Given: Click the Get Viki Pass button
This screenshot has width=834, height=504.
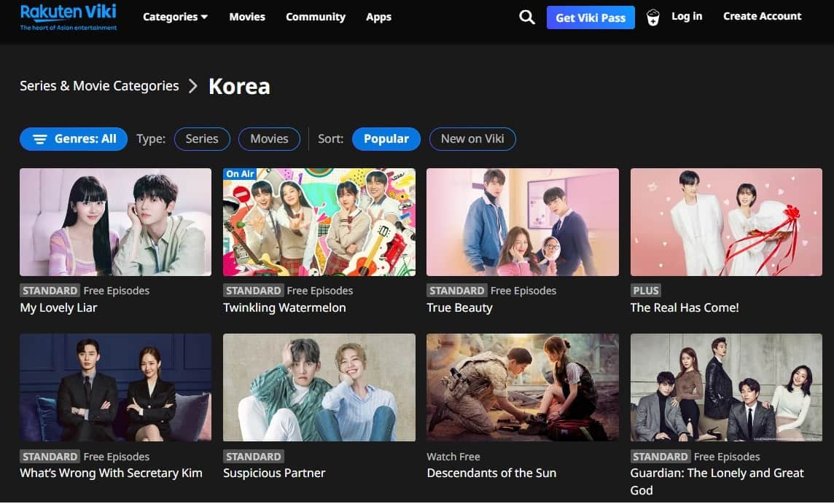Looking at the screenshot, I should (591, 17).
